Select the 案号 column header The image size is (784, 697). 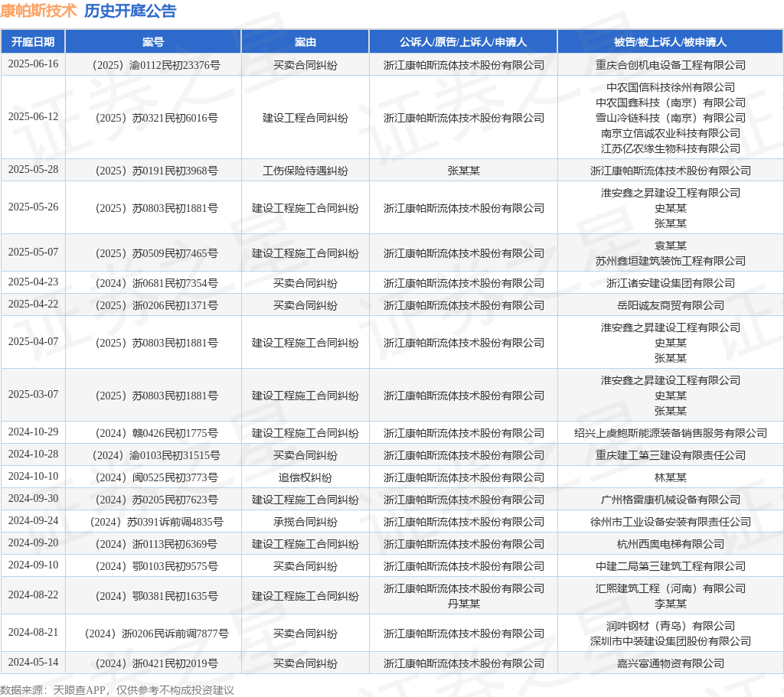click(x=153, y=42)
